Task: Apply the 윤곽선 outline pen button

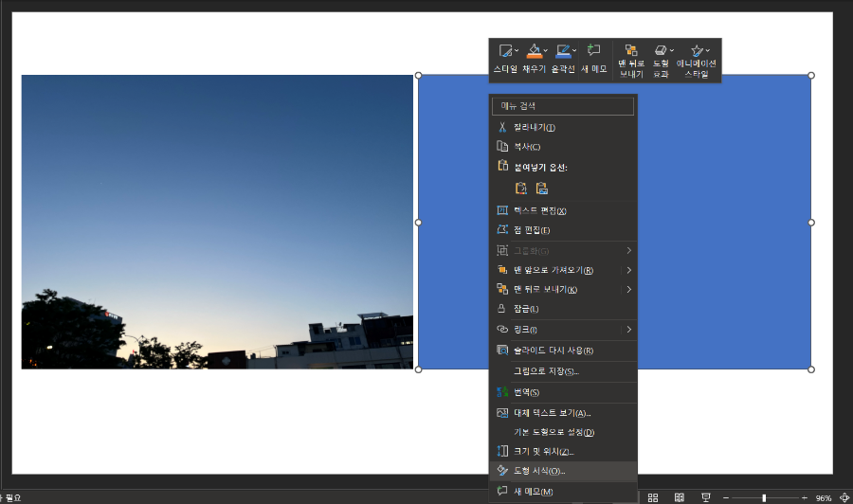Action: tap(562, 51)
